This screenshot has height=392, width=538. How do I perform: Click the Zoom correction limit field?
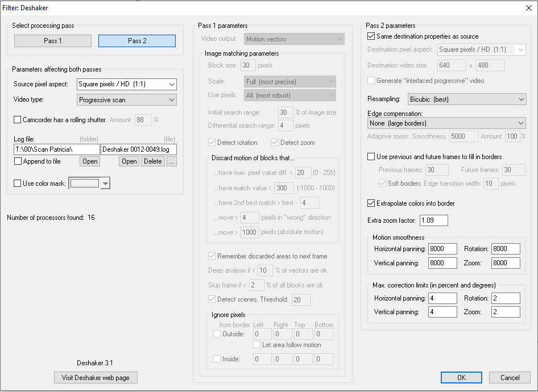coord(506,312)
